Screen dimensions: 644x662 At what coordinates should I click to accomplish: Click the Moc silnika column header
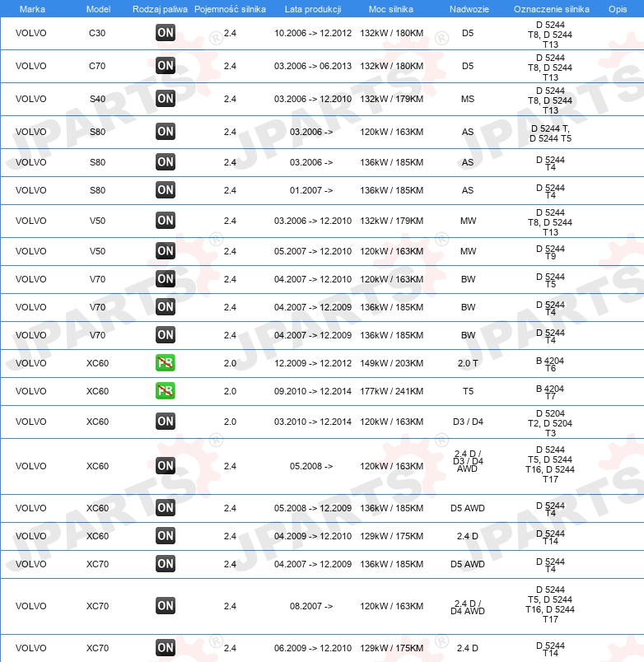click(391, 9)
